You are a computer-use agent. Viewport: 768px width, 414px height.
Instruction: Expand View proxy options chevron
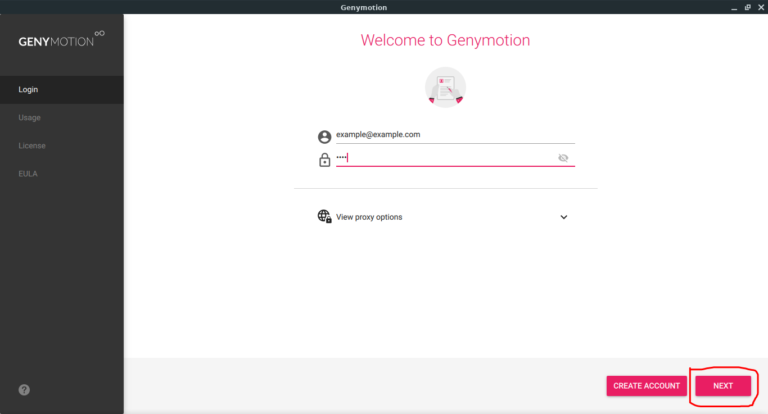[x=564, y=217]
